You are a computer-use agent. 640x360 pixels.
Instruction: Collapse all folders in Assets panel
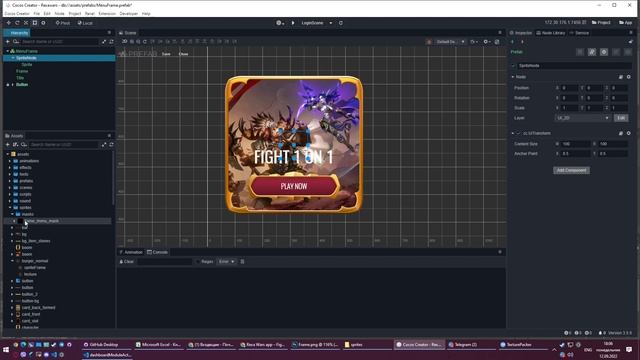[104, 144]
